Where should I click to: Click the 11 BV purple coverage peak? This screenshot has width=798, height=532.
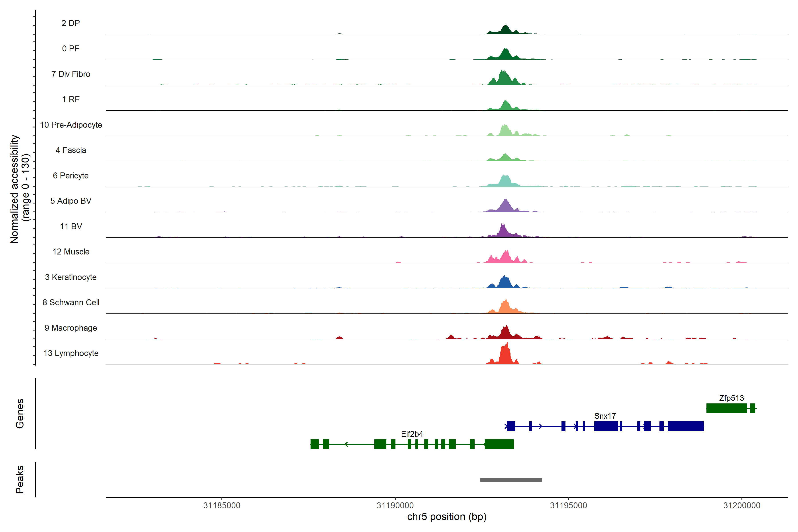click(503, 231)
